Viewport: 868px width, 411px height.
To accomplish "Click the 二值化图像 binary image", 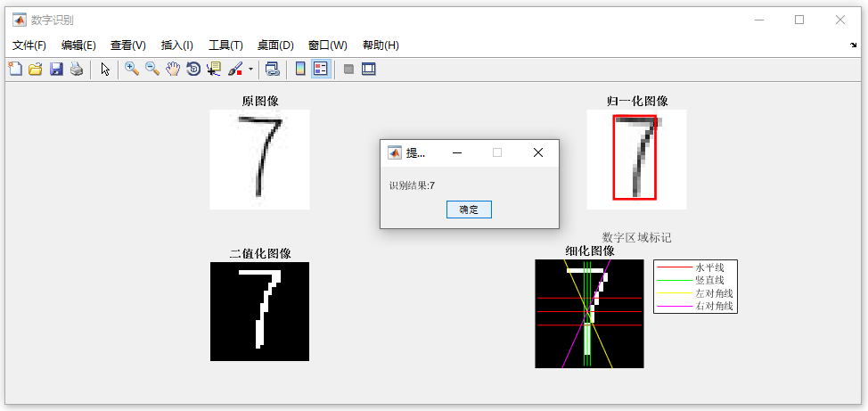I will coord(259,311).
